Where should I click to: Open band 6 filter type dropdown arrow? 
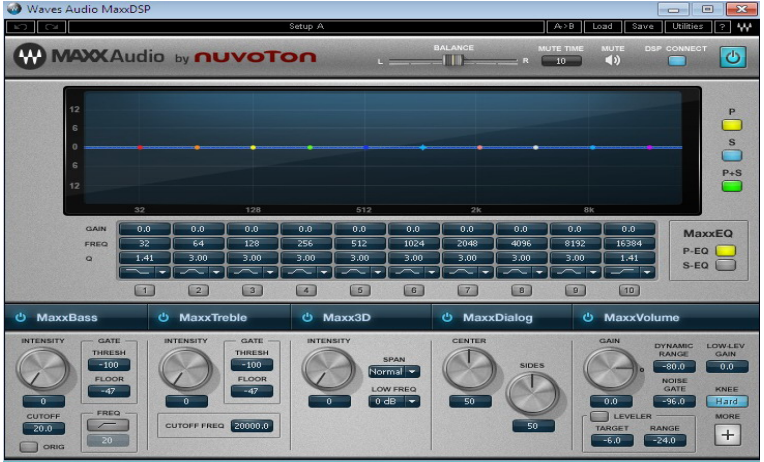[432, 272]
